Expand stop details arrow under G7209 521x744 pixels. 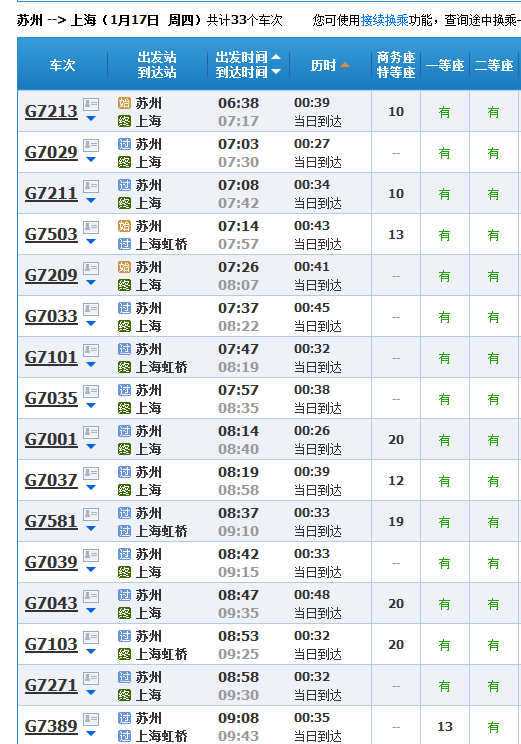(x=91, y=283)
